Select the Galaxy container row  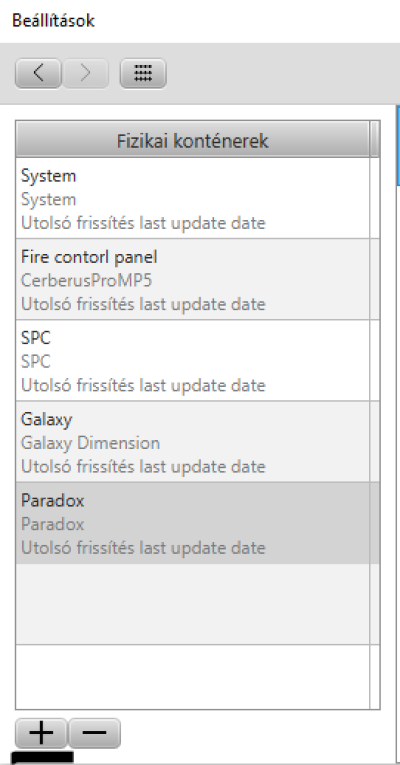tap(193, 442)
